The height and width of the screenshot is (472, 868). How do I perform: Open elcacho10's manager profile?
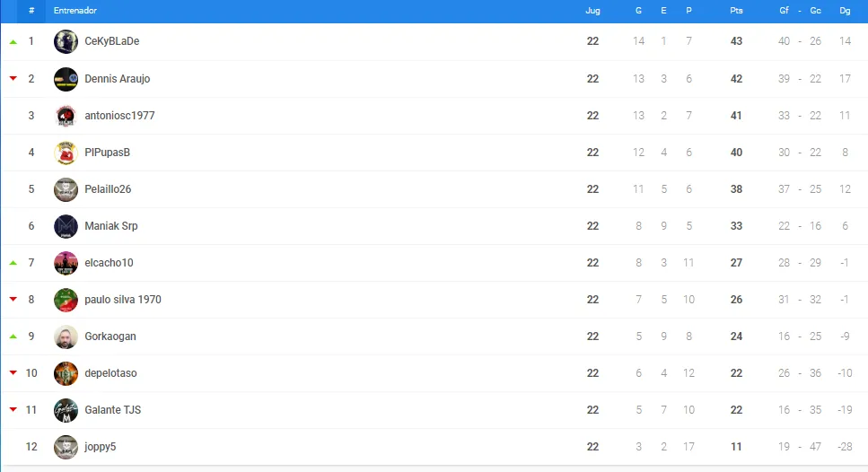coord(109,263)
